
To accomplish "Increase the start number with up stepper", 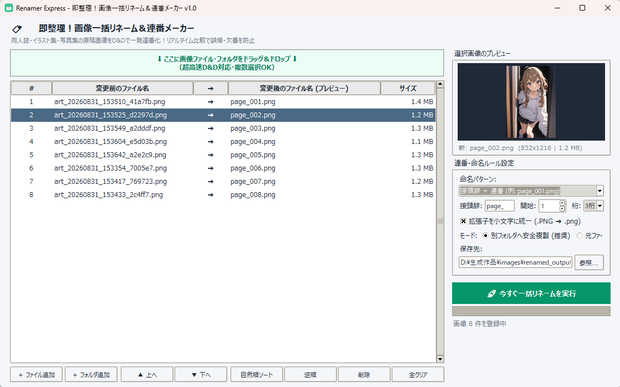I will click(562, 203).
